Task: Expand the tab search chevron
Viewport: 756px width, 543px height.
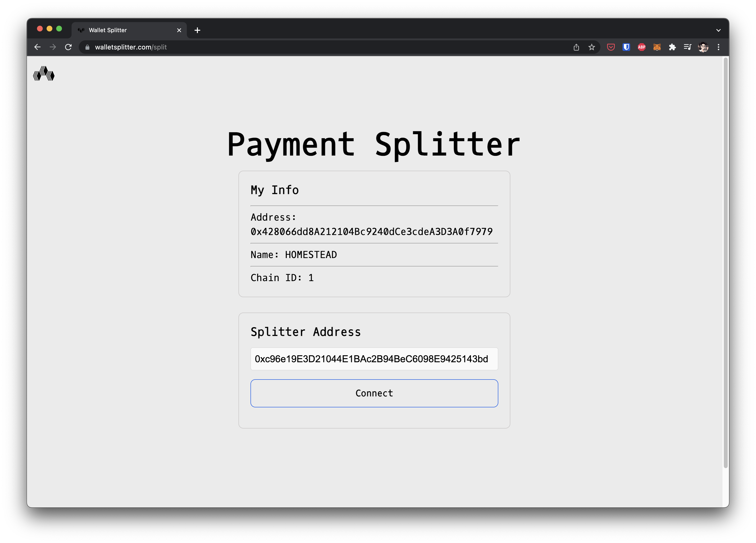Action: tap(718, 30)
